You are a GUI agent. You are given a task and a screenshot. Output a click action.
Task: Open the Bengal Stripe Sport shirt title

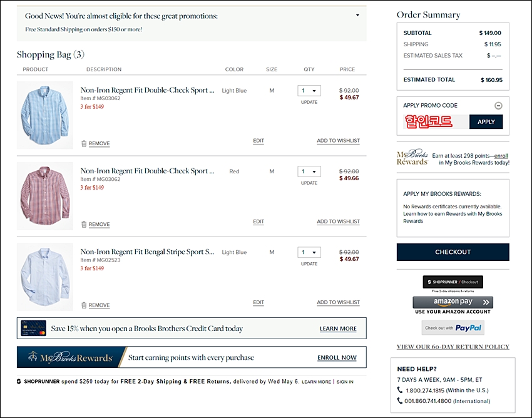pyautogui.click(x=147, y=252)
